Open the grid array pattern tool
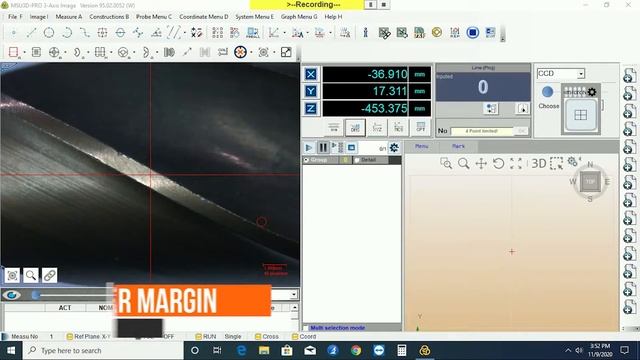The height and width of the screenshot is (360, 640). click(218, 32)
